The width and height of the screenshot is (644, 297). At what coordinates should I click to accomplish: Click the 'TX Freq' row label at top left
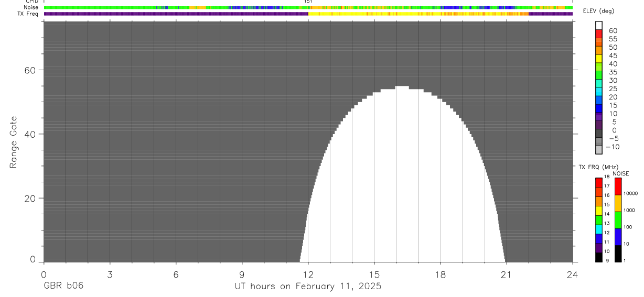(28, 14)
